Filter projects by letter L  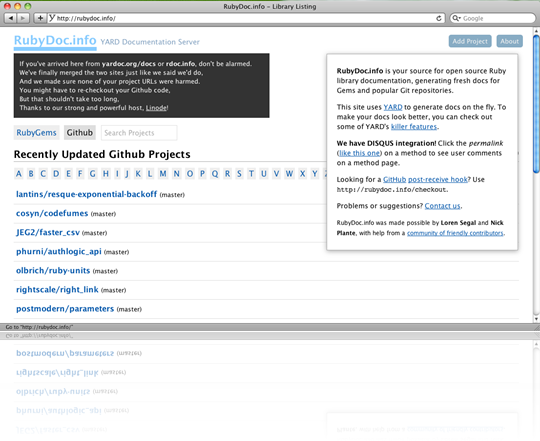(x=150, y=174)
